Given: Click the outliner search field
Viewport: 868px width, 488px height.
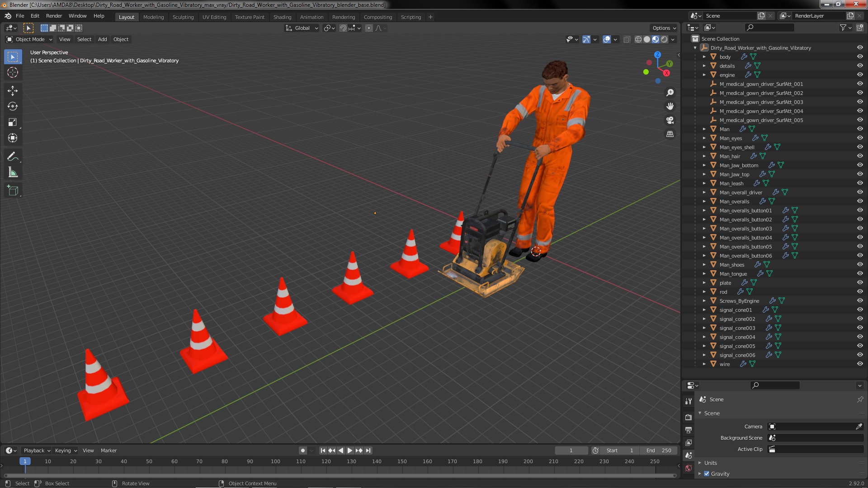Looking at the screenshot, I should (769, 28).
